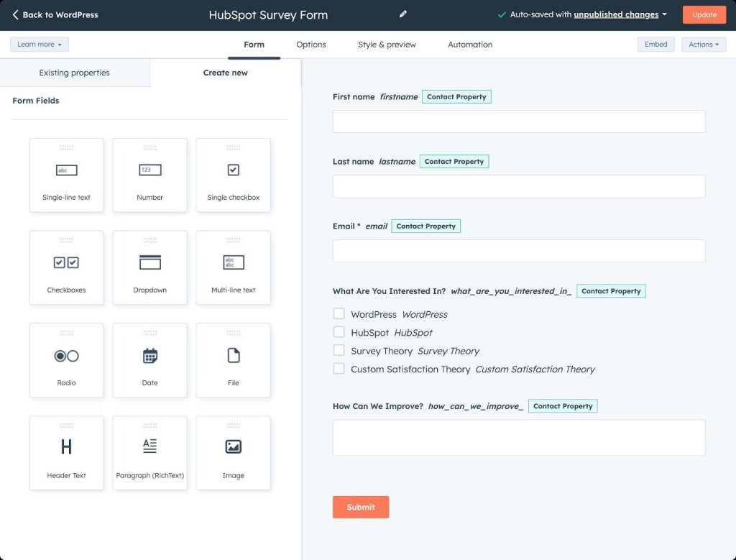The image size is (736, 560).
Task: Open the Actions dropdown
Action: pyautogui.click(x=703, y=44)
